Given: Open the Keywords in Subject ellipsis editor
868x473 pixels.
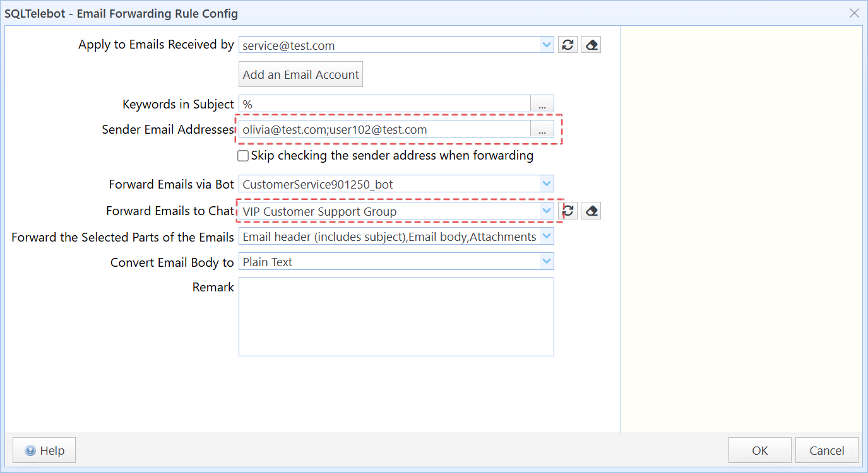Looking at the screenshot, I should pos(542,105).
